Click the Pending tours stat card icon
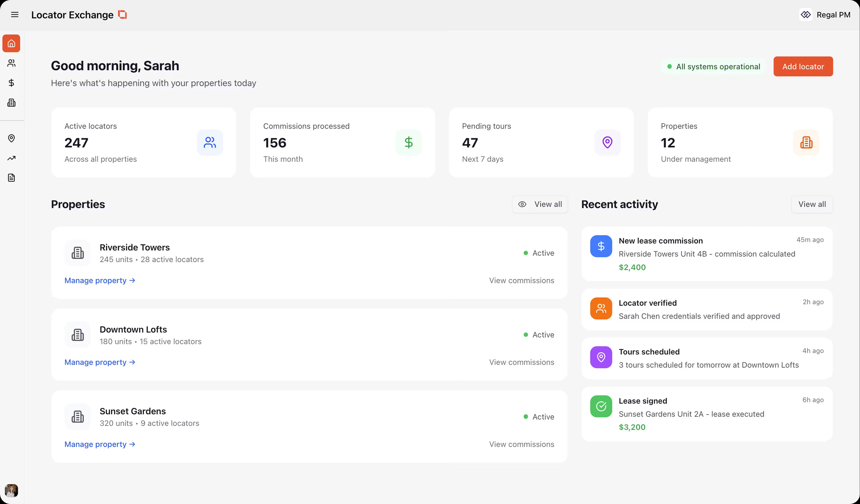Viewport: 860px width, 504px height. tap(607, 142)
